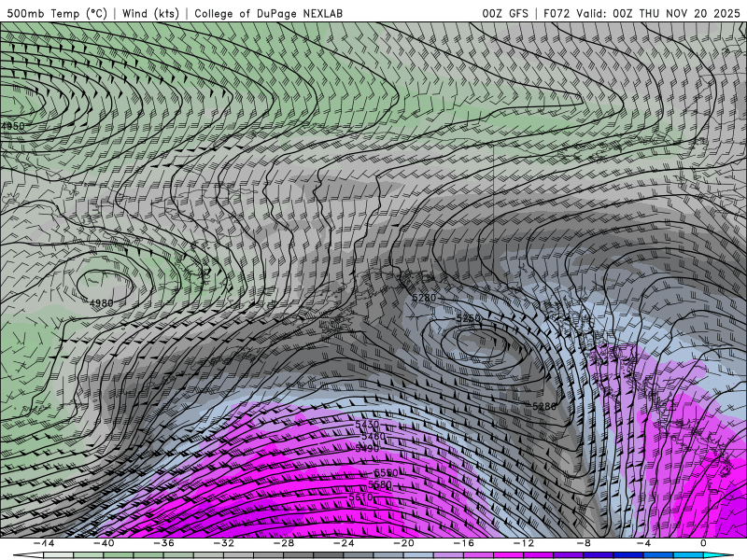Image resolution: width=747 pixels, height=560 pixels.
Task: Click the 5460 contour label
Action: click(373, 436)
